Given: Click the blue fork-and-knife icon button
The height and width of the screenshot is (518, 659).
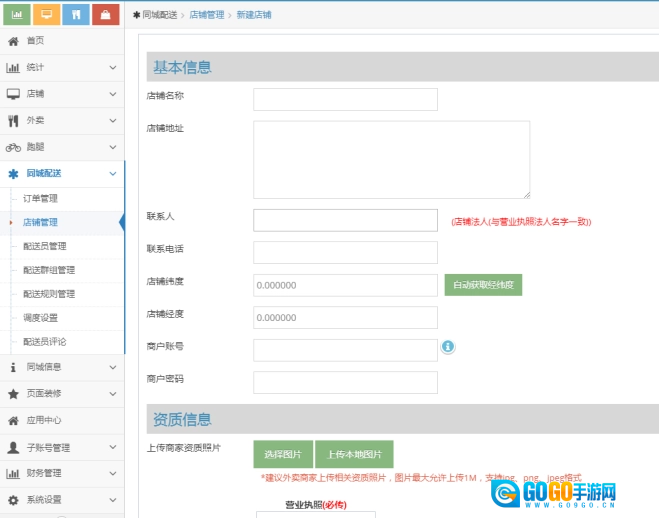Looking at the screenshot, I should [x=75, y=15].
